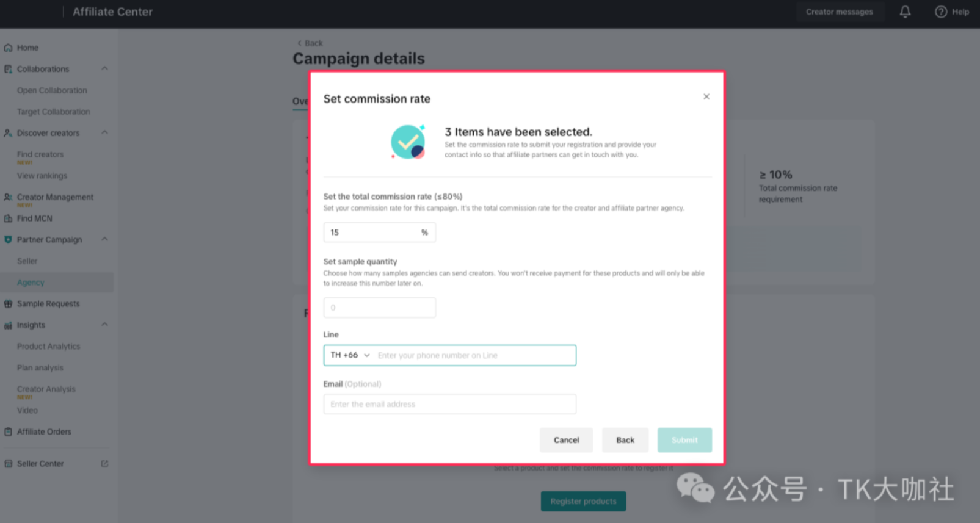Open the Agency menu item
Image resolution: width=980 pixels, height=523 pixels.
[31, 283]
